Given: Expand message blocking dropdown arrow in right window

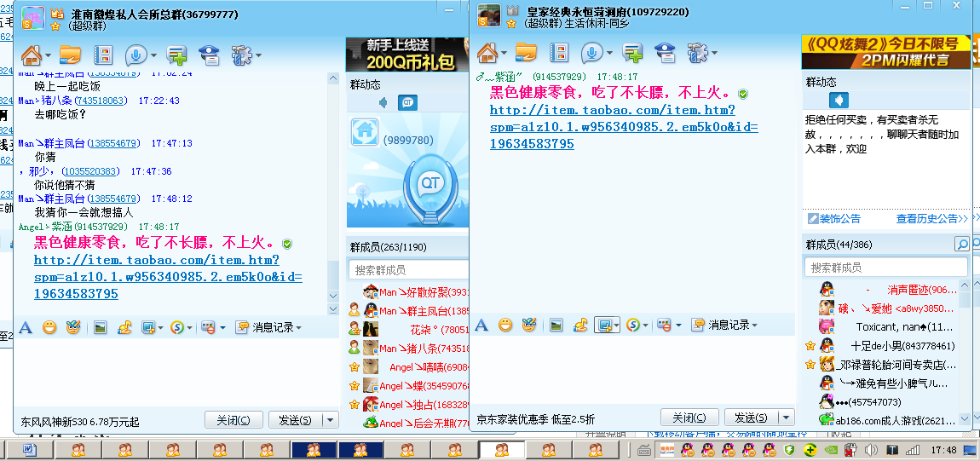Looking at the screenshot, I should [x=678, y=326].
